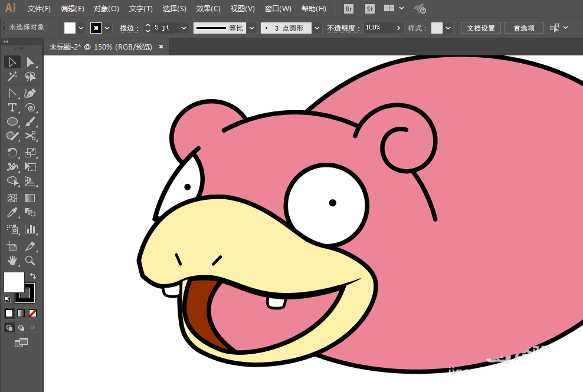This screenshot has width=583, height=392.
Task: Open the 等比 variable width profile dropdown
Action: coord(252,28)
